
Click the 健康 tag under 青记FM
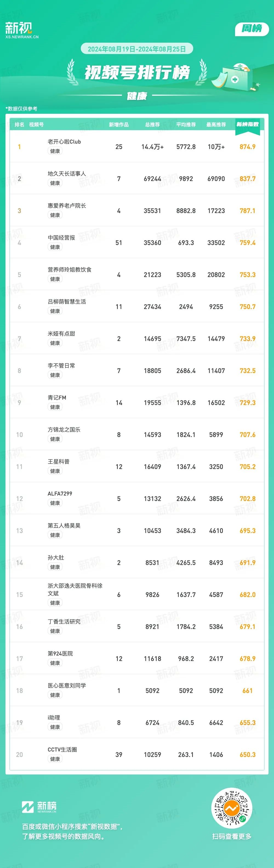click(x=55, y=407)
